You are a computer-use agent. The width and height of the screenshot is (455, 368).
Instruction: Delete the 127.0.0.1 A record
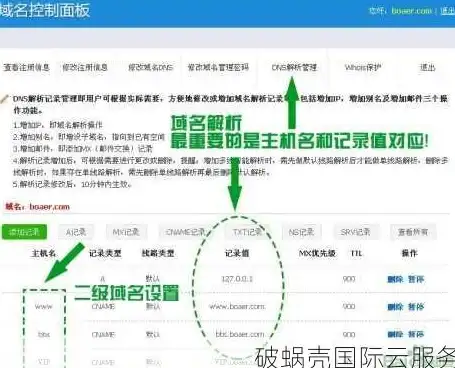[x=395, y=279]
